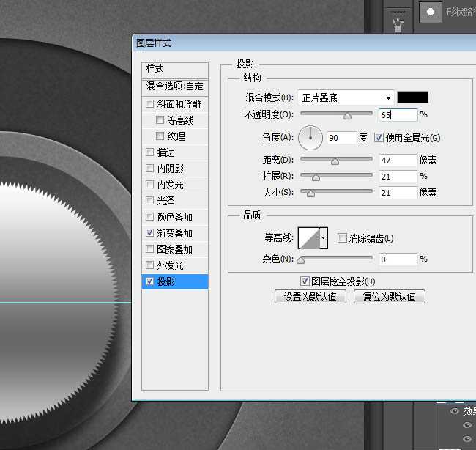Screen dimensions: 476x450
Task: Enable the 等高线 sub-option checkbox
Action: point(160,119)
